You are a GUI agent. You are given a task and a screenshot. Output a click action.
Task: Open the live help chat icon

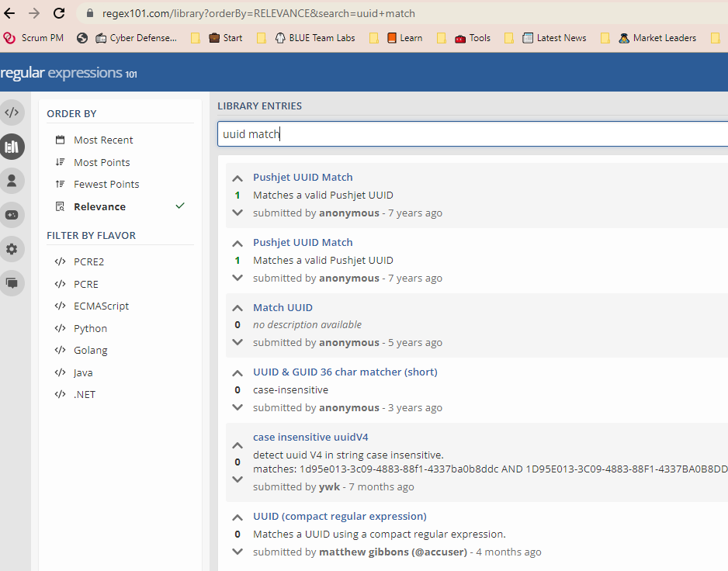point(12,282)
